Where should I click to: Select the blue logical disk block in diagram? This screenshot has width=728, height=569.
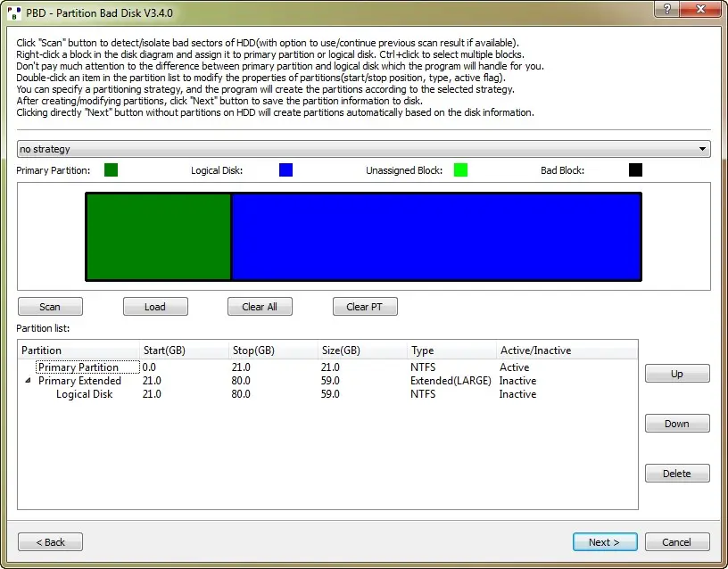tap(436, 236)
